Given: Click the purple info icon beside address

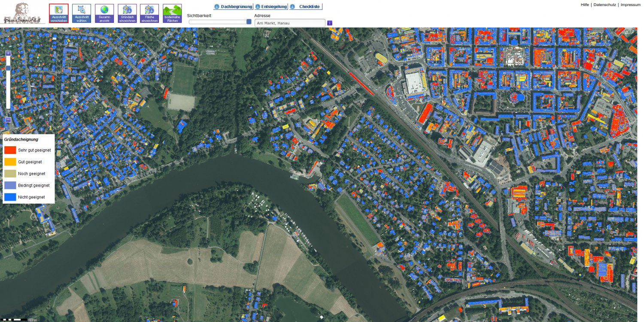Looking at the screenshot, I should [x=330, y=23].
